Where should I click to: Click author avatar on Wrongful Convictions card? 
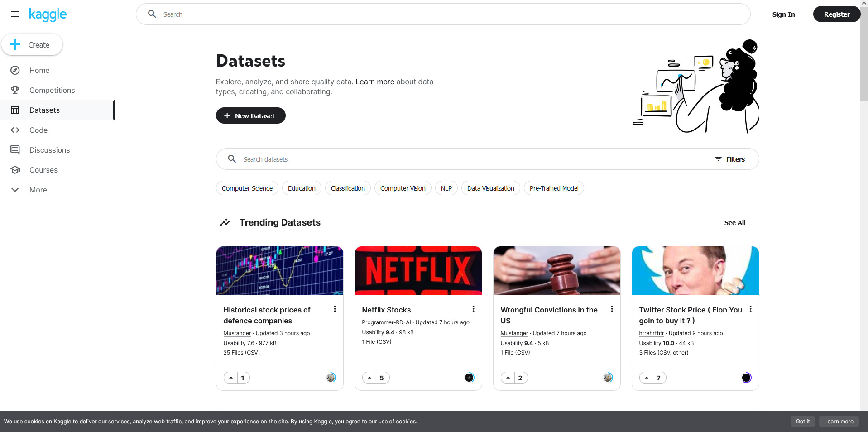[x=608, y=378]
